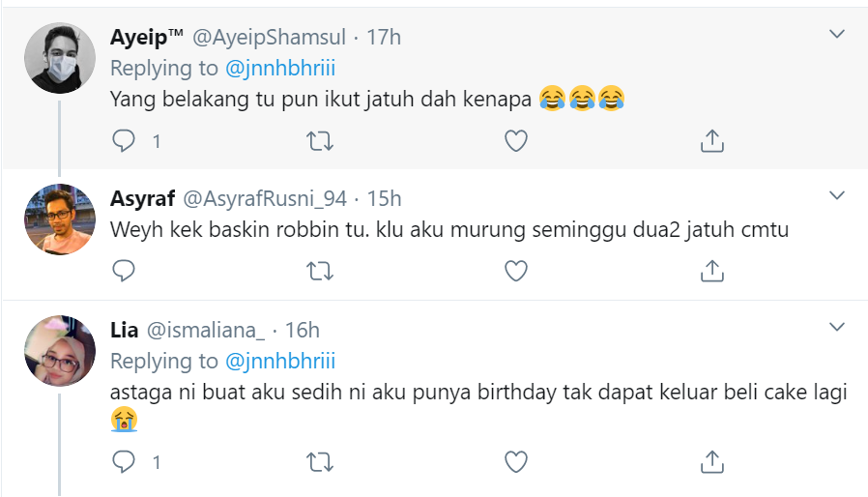
Task: Expand the menu on Asyraf's tweet
Action: pos(837,196)
